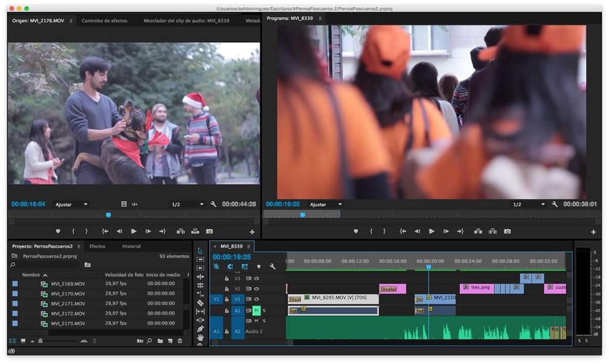The width and height of the screenshot is (609, 364).
Task: Open the Efectos tab
Action: (97, 246)
